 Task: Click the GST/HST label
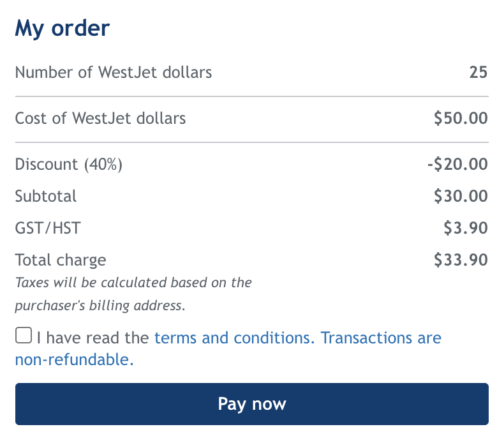point(48,228)
